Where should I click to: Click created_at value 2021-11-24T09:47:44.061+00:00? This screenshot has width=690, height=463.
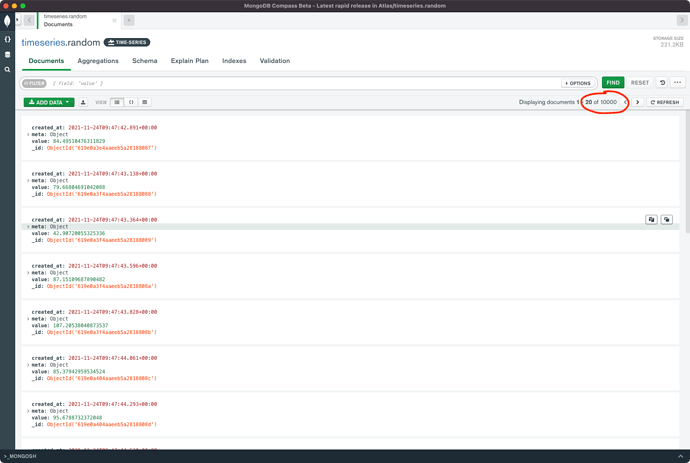tap(113, 358)
